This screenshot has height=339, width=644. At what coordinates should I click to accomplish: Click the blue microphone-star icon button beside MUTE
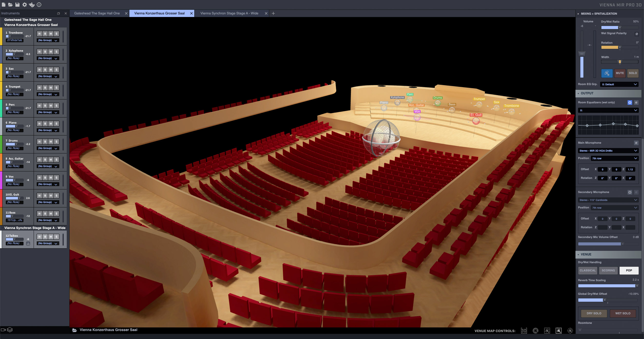coord(607,73)
